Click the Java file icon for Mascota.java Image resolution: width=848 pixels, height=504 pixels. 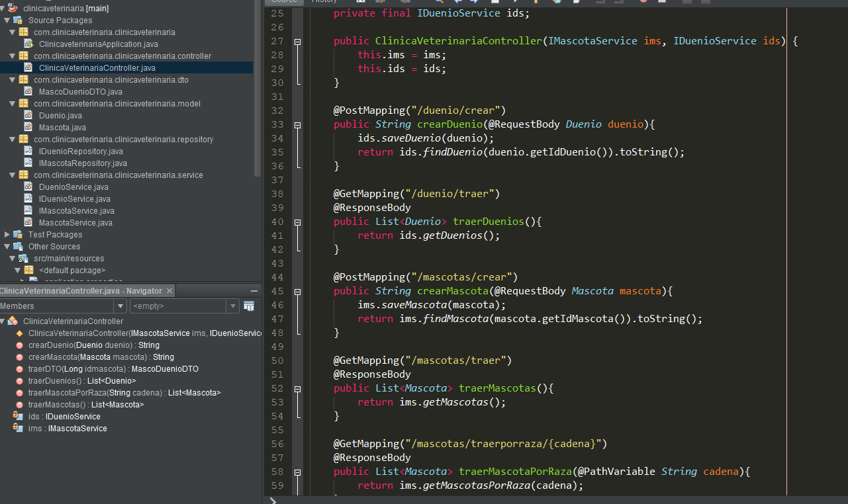click(28, 128)
